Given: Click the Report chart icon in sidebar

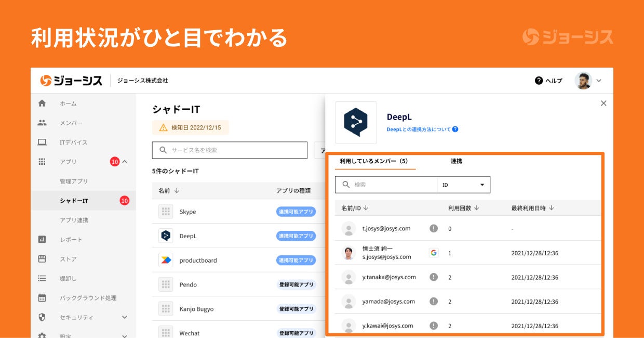Looking at the screenshot, I should pyautogui.click(x=42, y=239).
